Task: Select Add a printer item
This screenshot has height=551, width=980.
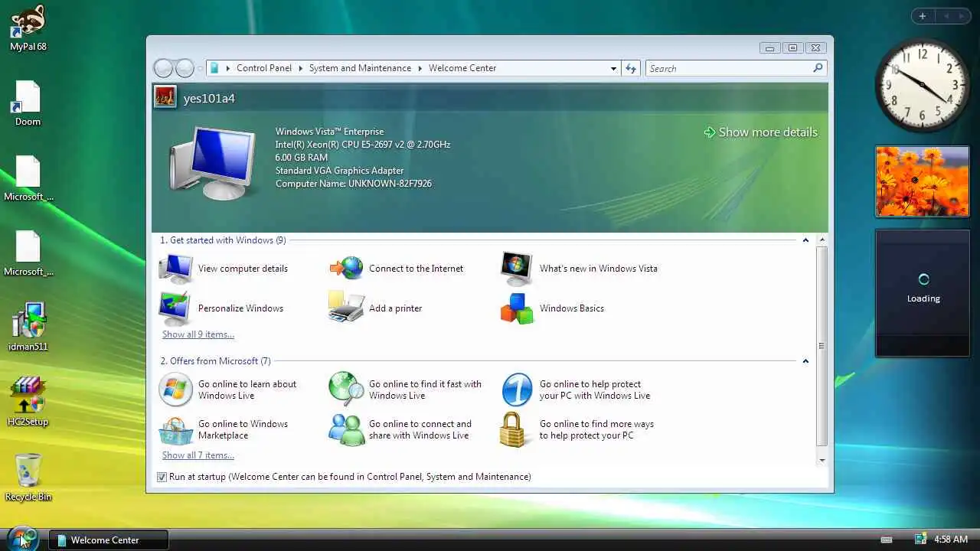Action: pyautogui.click(x=376, y=308)
